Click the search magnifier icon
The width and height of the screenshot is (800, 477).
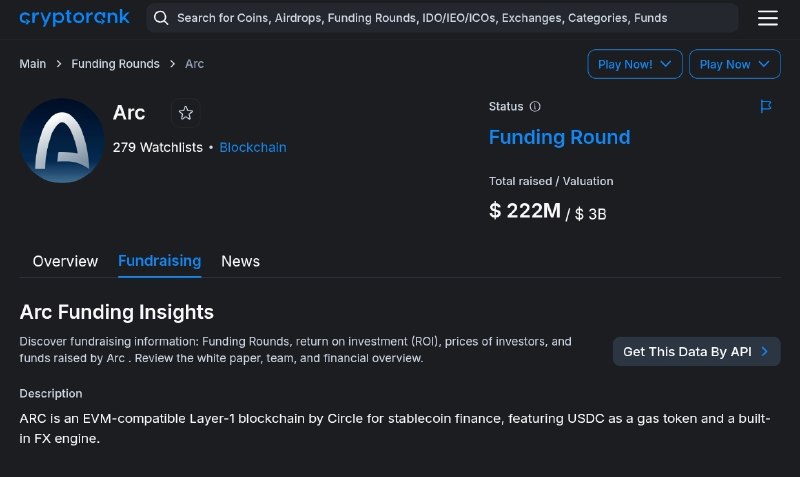[x=161, y=18]
